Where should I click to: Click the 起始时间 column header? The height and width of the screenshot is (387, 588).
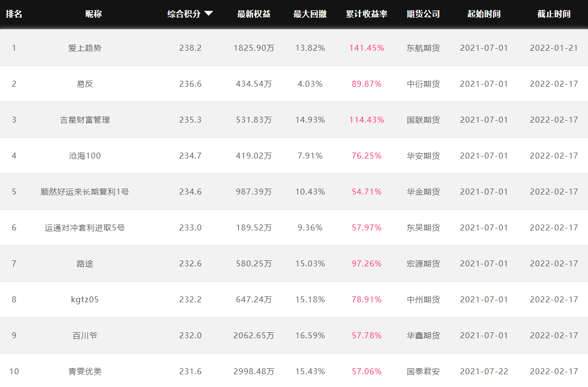[x=484, y=14]
